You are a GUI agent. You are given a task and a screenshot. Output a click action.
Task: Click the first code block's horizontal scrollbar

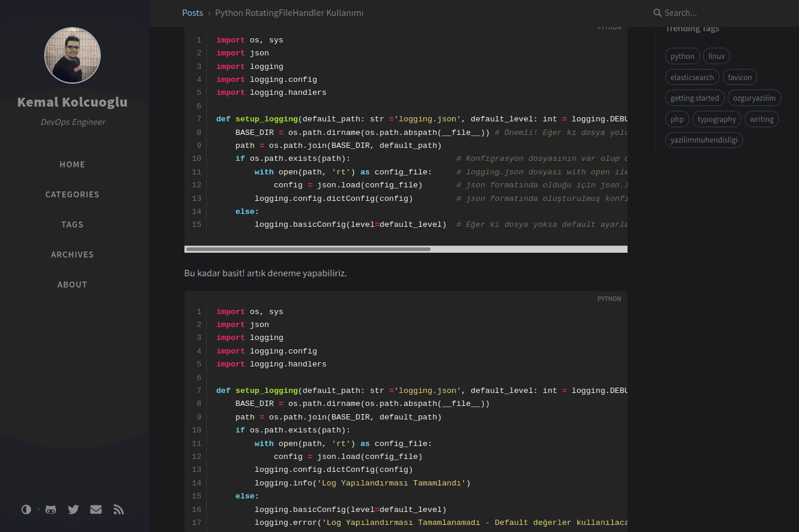click(x=308, y=249)
